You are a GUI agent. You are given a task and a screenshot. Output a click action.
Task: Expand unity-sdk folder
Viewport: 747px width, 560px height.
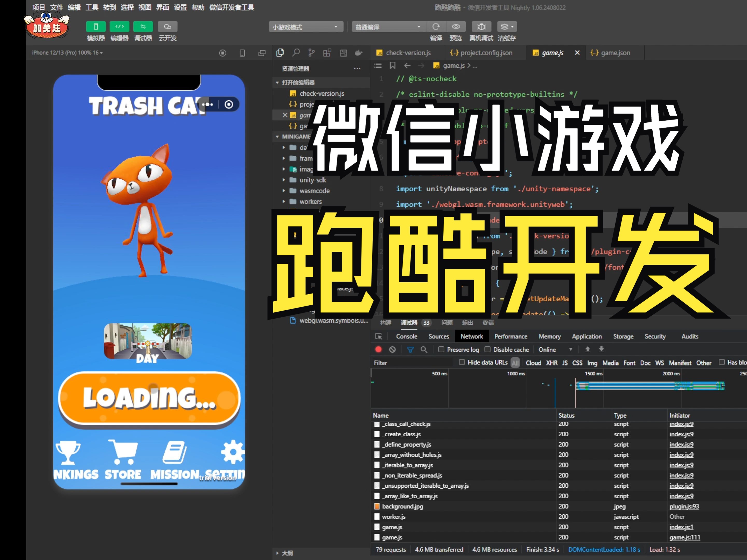pyautogui.click(x=321, y=180)
